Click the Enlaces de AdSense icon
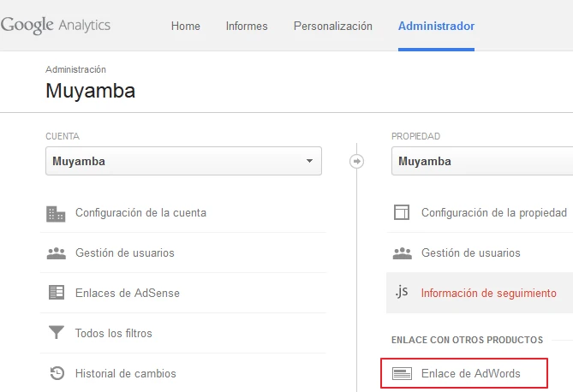573x392 pixels. point(57,293)
